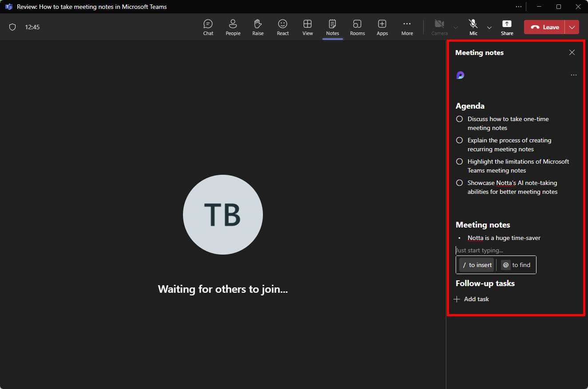Maximize the Teams meeting window
Image resolution: width=588 pixels, height=389 pixels.
[x=559, y=7]
